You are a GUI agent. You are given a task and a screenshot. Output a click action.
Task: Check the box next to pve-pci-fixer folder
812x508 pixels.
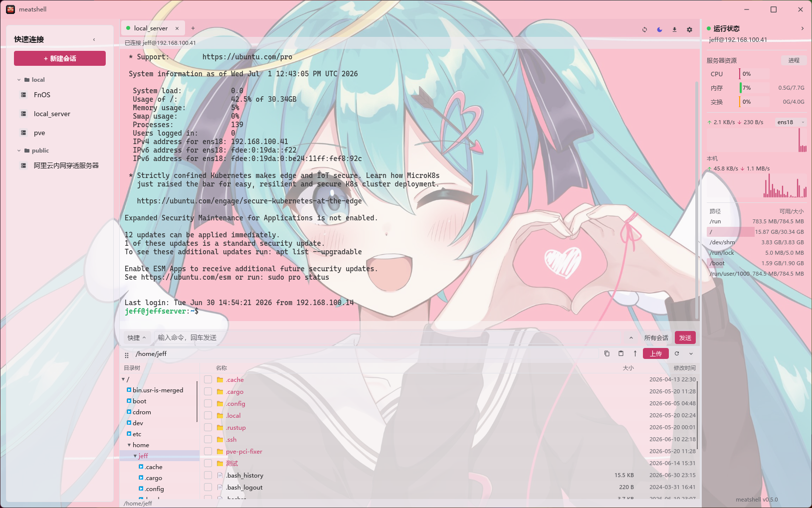208,452
